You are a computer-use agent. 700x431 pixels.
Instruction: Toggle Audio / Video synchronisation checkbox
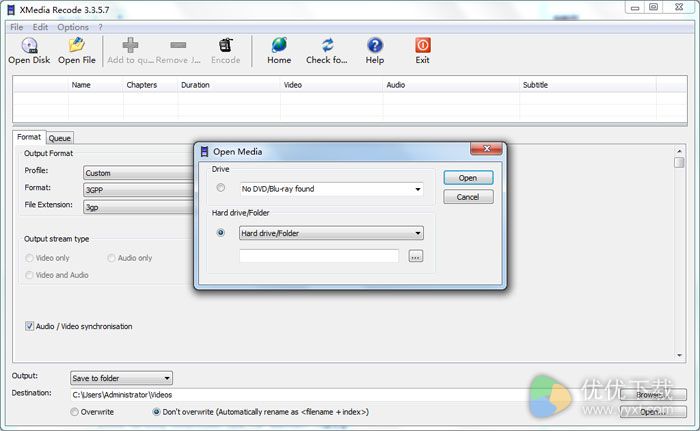pos(29,326)
